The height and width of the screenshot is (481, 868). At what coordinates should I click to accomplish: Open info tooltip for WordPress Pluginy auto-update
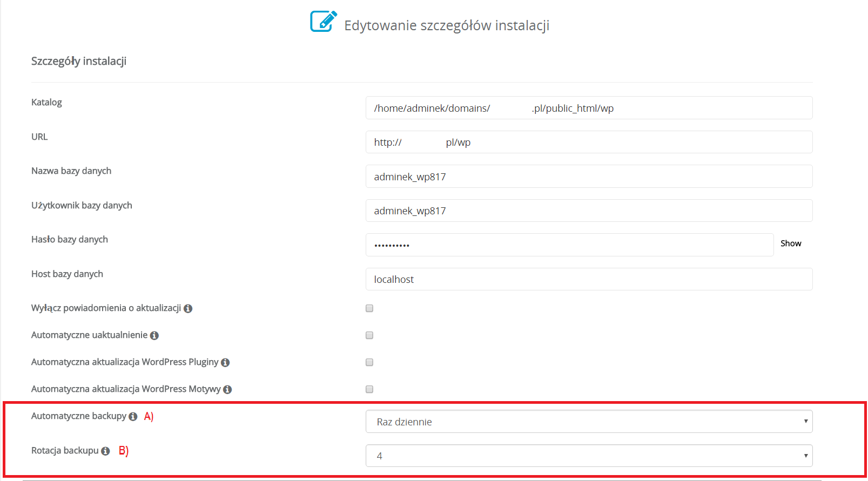pos(225,363)
